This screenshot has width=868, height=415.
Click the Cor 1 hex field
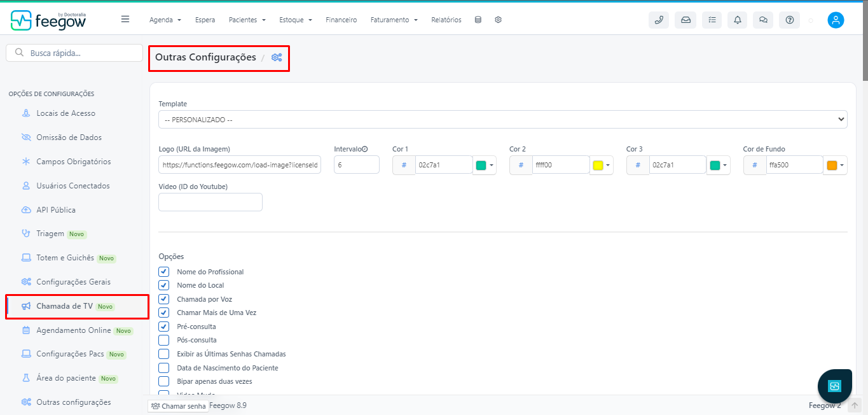[x=444, y=165]
